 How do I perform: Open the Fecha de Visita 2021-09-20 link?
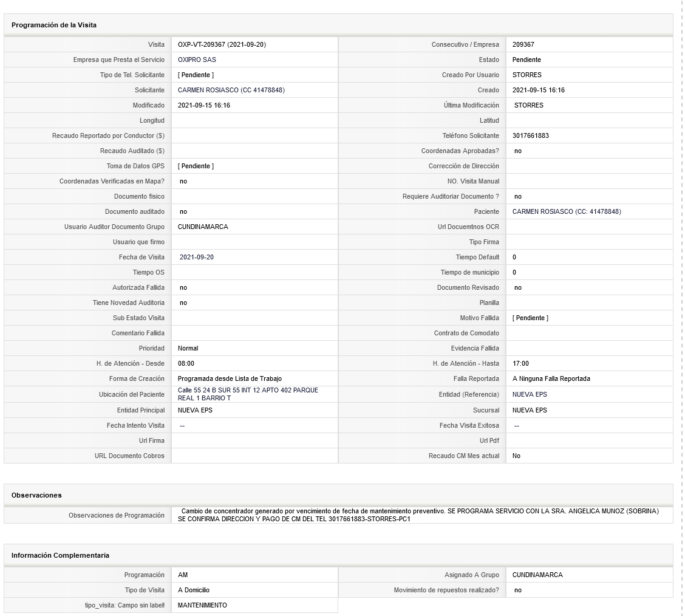197,258
